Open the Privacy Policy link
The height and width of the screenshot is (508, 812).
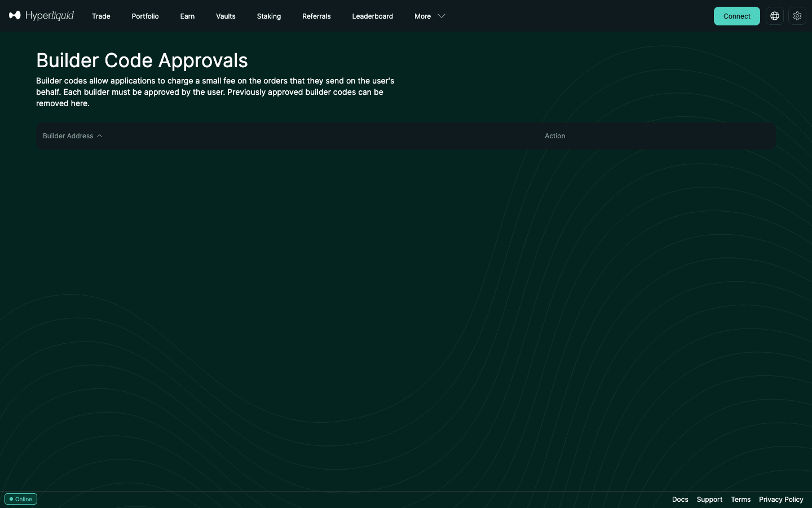tap(781, 500)
